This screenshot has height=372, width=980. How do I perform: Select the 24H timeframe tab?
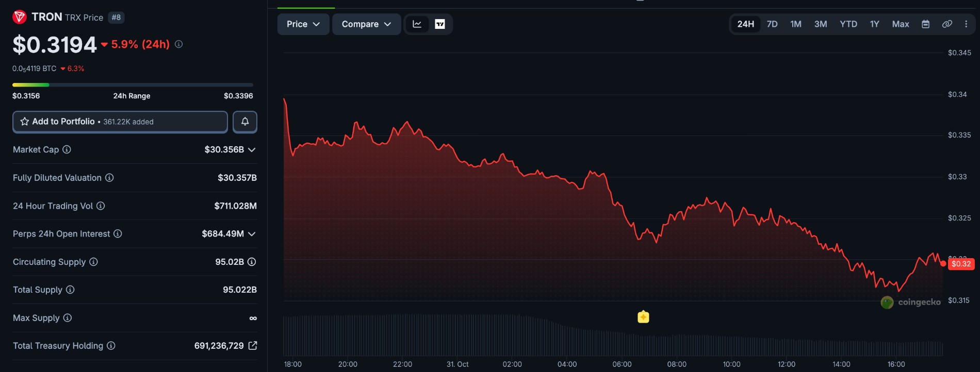click(x=745, y=24)
